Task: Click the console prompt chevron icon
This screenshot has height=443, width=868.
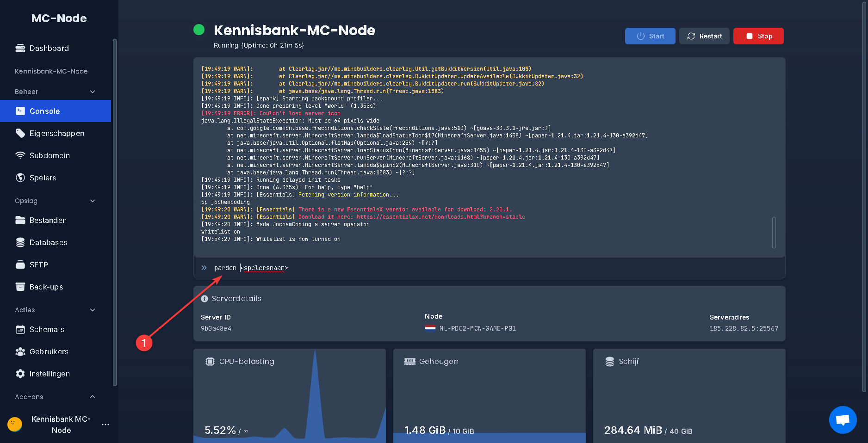Action: click(x=204, y=268)
